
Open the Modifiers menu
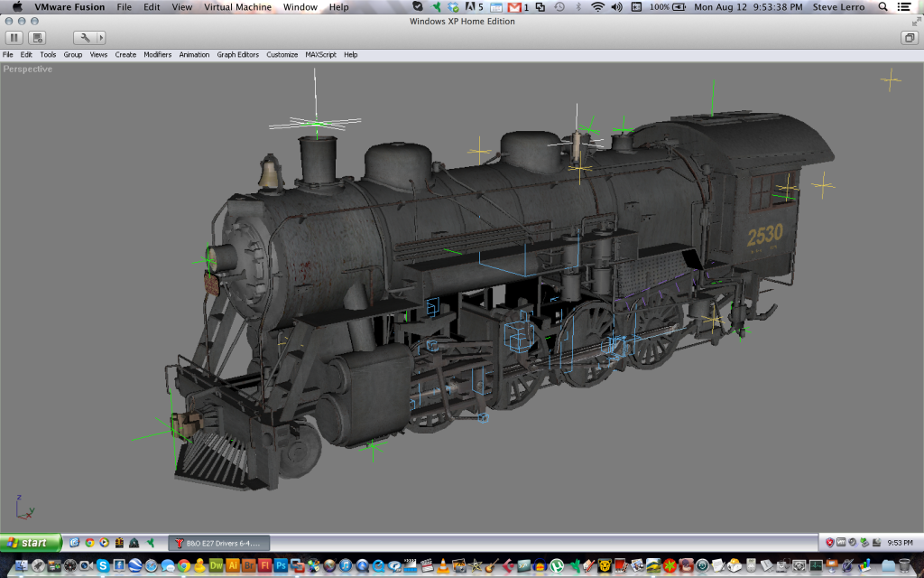[157, 55]
